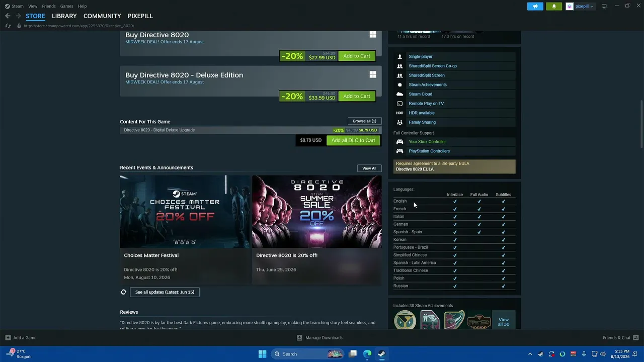Screen dimensions: 644x362
Task: Add Directive 8020 Deluxe Edition to cart
Action: coord(357,96)
